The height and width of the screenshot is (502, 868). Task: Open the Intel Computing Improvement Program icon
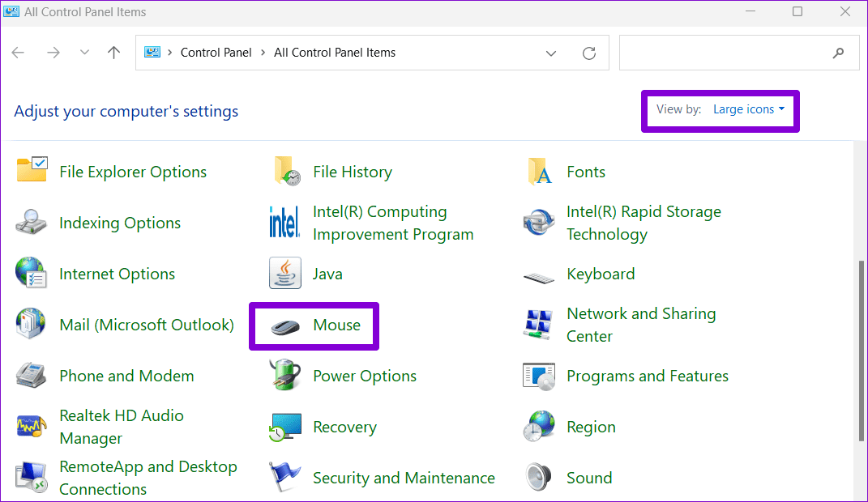(x=284, y=223)
